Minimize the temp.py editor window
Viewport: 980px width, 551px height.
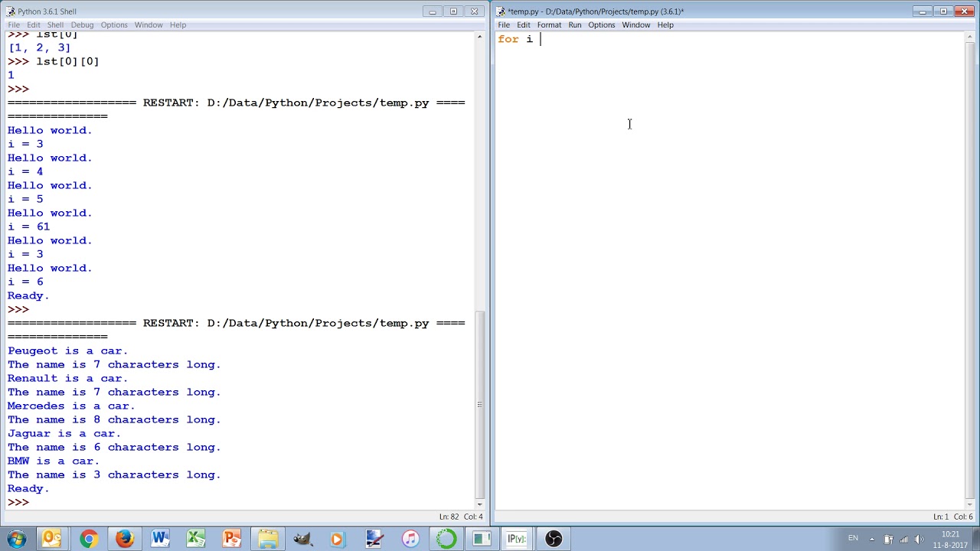(923, 11)
